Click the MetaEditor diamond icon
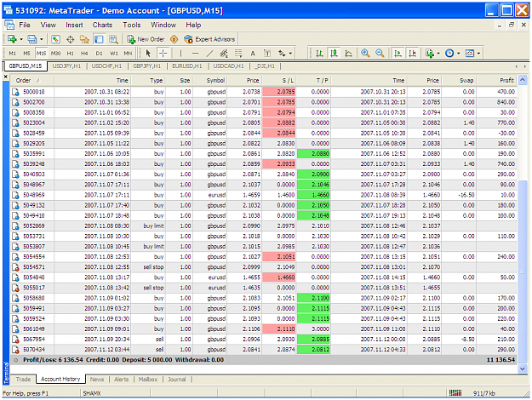This screenshot has height=400, width=532. pos(174,39)
